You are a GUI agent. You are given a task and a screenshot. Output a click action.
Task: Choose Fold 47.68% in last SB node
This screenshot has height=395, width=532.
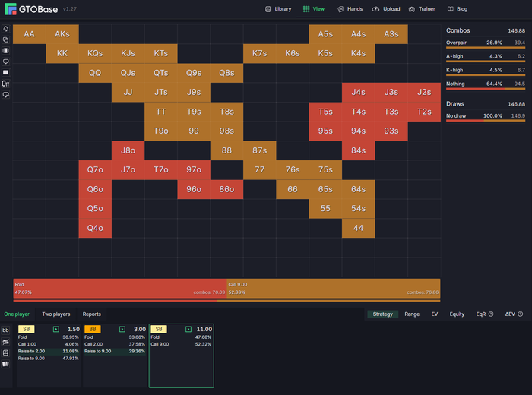coord(181,337)
